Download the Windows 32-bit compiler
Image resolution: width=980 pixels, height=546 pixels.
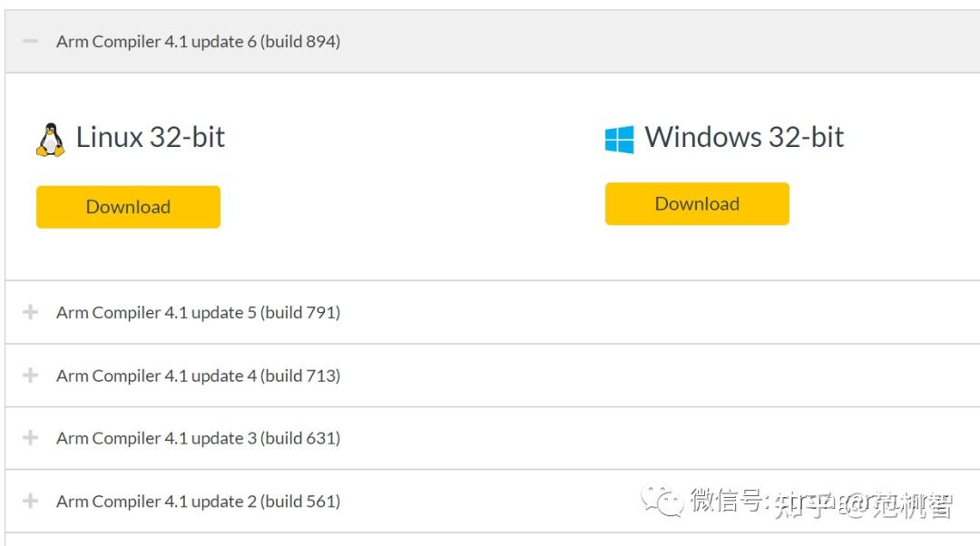pos(697,204)
